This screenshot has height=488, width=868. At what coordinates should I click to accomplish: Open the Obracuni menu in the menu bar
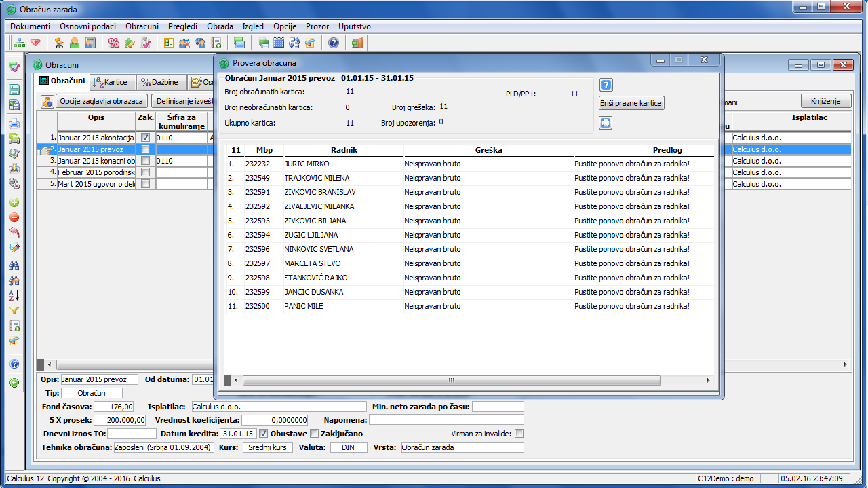[x=142, y=26]
